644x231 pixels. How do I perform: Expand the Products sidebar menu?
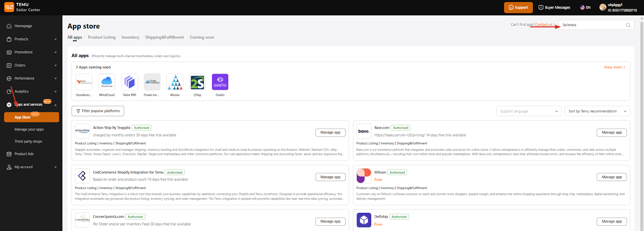[31, 39]
